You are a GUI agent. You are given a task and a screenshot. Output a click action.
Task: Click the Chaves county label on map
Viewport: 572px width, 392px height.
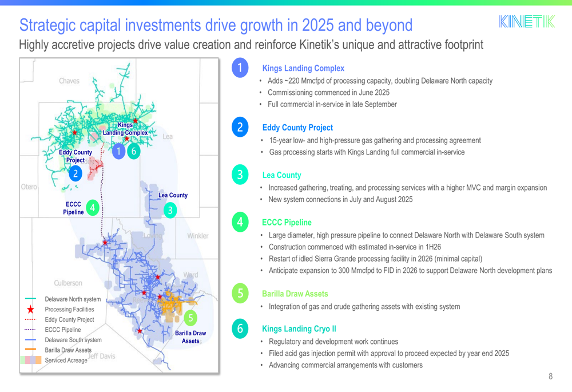[69, 81]
